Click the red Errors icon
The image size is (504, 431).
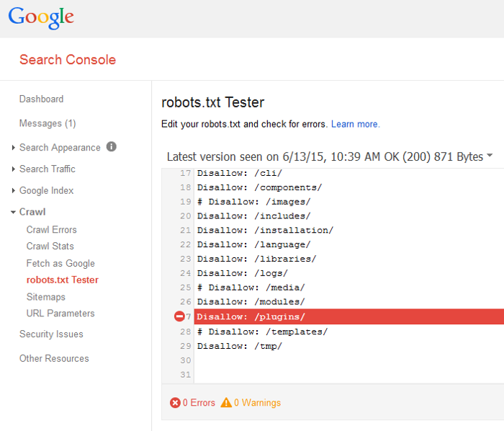click(x=175, y=403)
